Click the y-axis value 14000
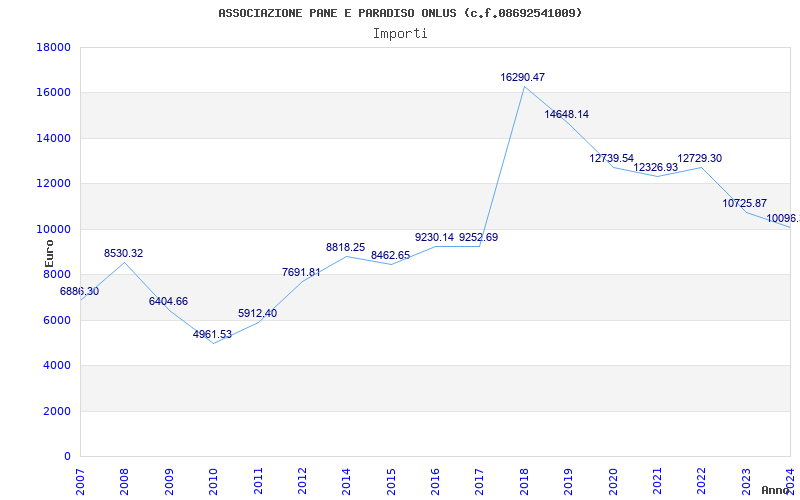800x500 pixels. tap(54, 138)
